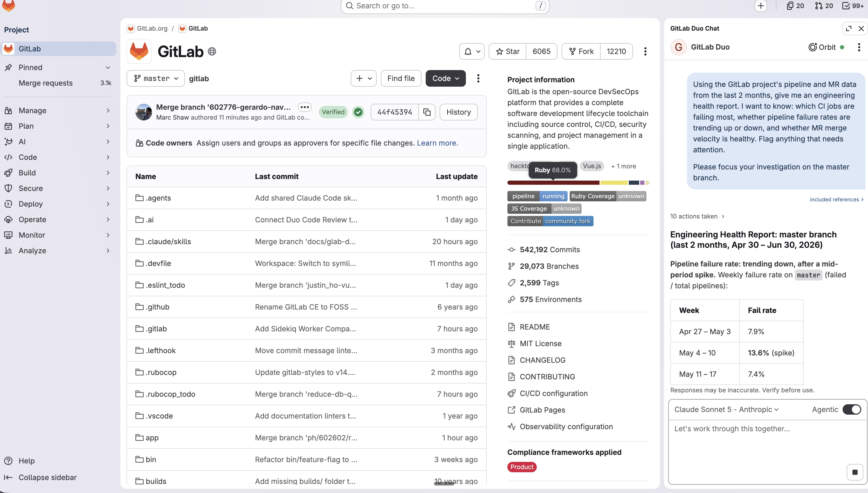This screenshot has width=868, height=493.
Task: Star the GitLab project
Action: point(507,51)
